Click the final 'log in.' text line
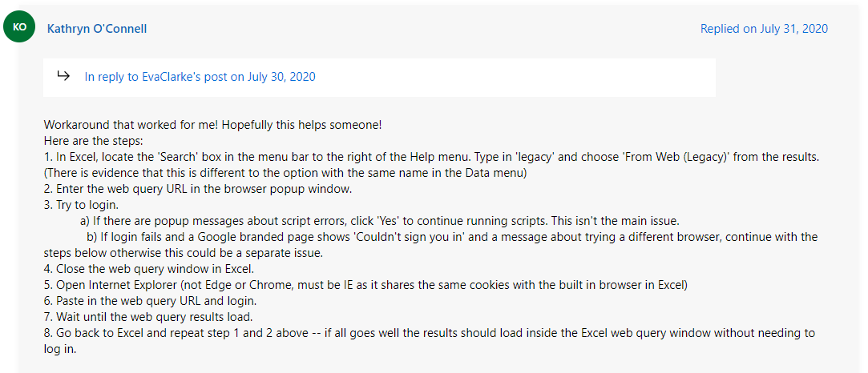 click(61, 349)
